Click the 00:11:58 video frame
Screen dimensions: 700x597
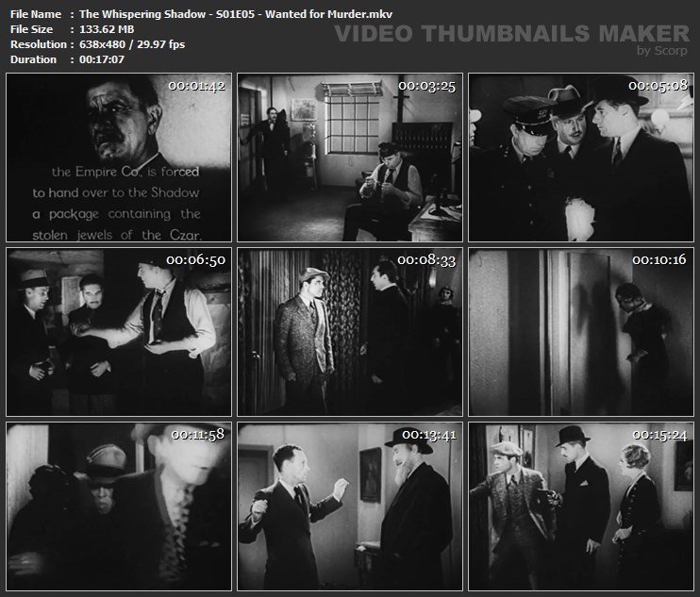coord(119,506)
